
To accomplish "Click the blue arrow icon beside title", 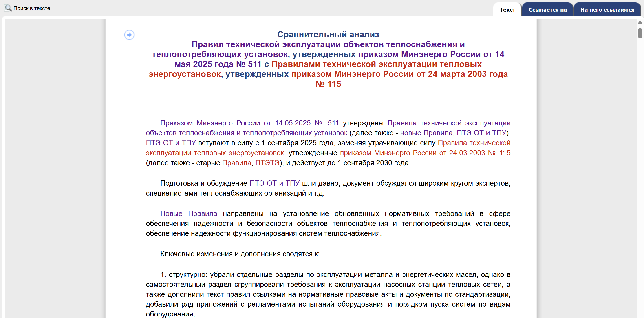I will click(129, 35).
